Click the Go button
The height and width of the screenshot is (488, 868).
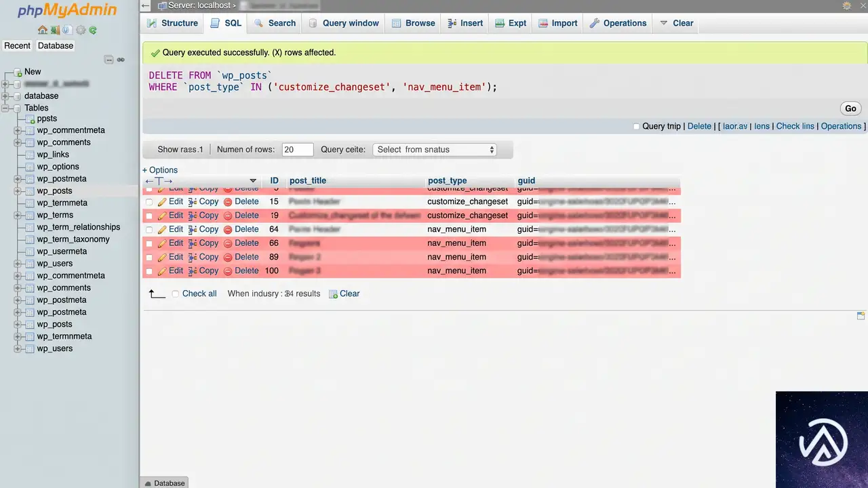[850, 108]
